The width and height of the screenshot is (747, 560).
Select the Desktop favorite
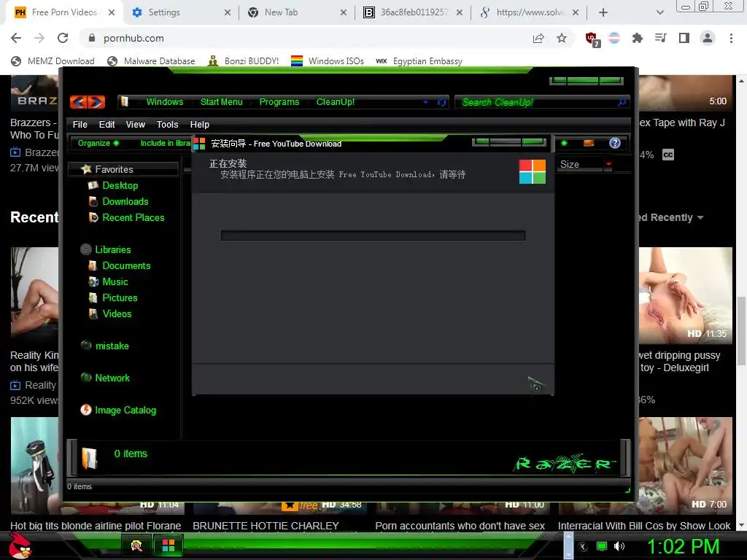click(120, 186)
